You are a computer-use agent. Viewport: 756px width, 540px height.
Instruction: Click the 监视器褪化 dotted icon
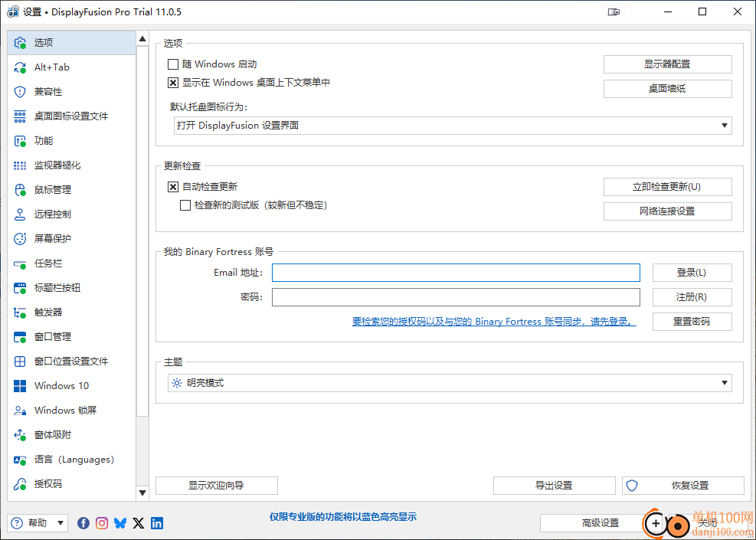point(20,165)
